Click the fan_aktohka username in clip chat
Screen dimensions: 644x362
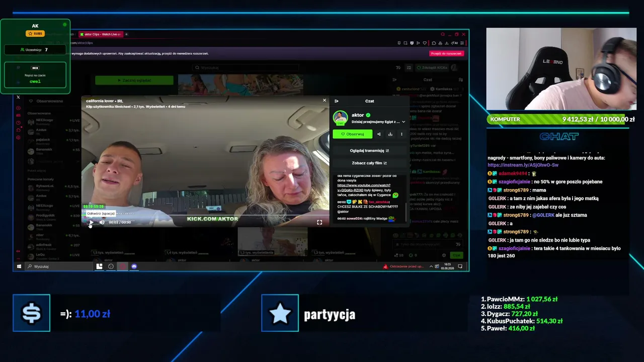(x=379, y=202)
